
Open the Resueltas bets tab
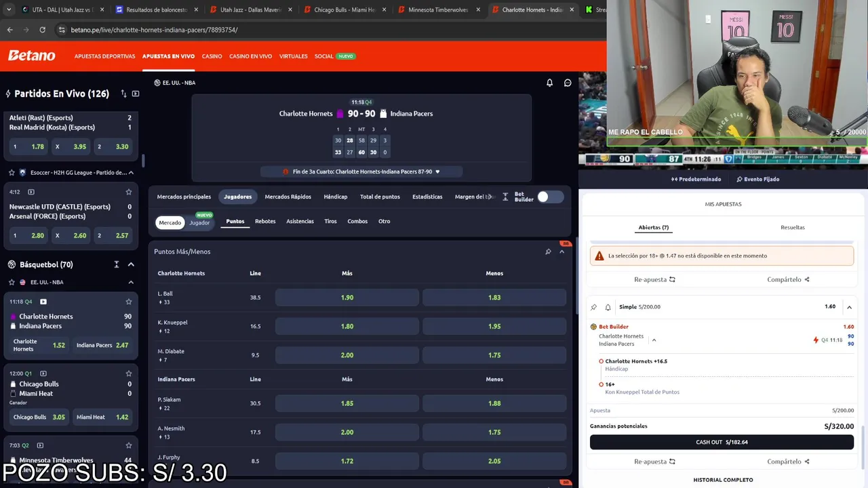point(793,228)
